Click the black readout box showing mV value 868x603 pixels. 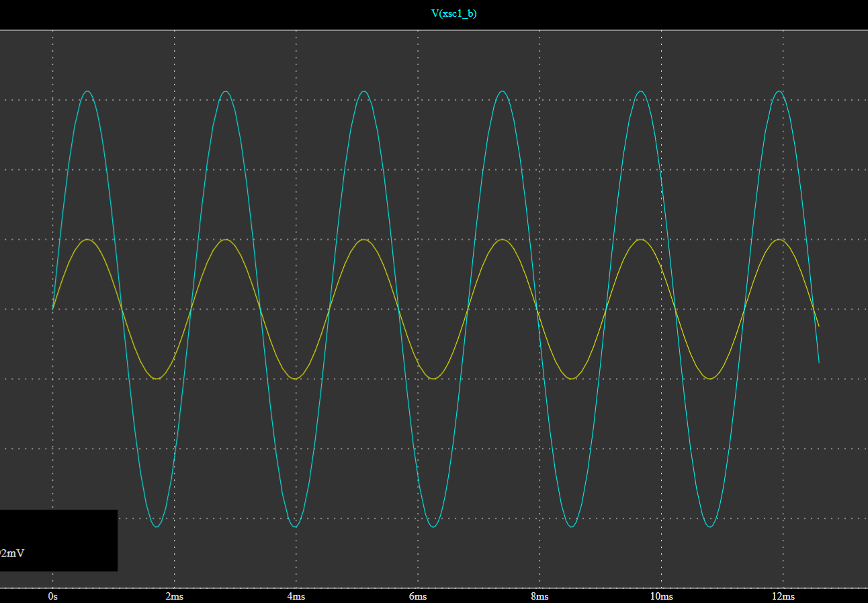[x=58, y=541]
